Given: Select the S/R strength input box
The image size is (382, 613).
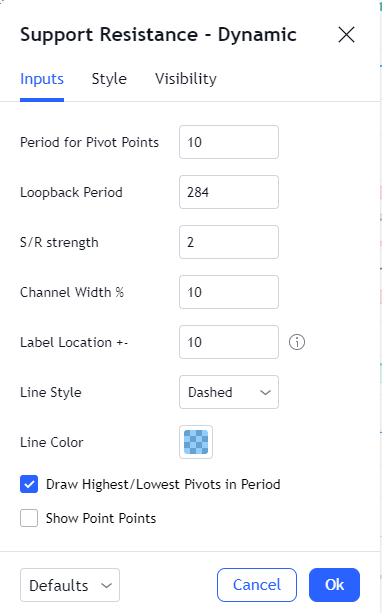Looking at the screenshot, I should pyautogui.click(x=229, y=242).
